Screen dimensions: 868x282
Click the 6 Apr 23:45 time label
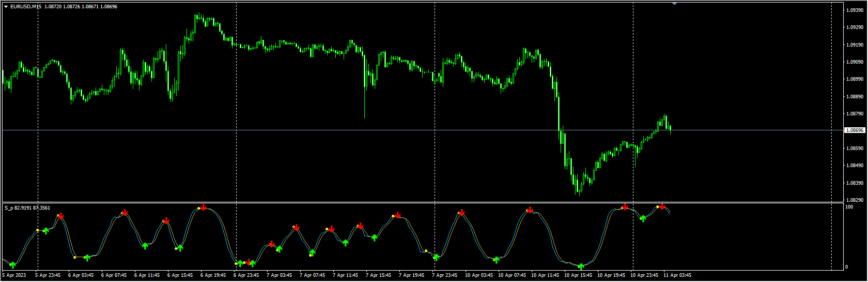246,275
